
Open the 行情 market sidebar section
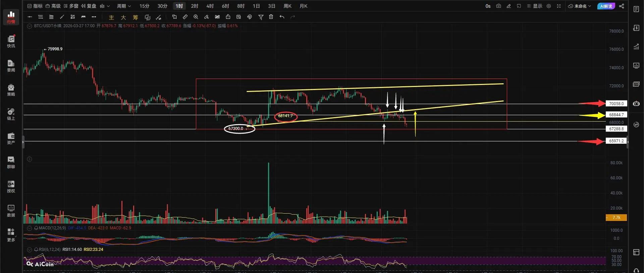pyautogui.click(x=11, y=17)
